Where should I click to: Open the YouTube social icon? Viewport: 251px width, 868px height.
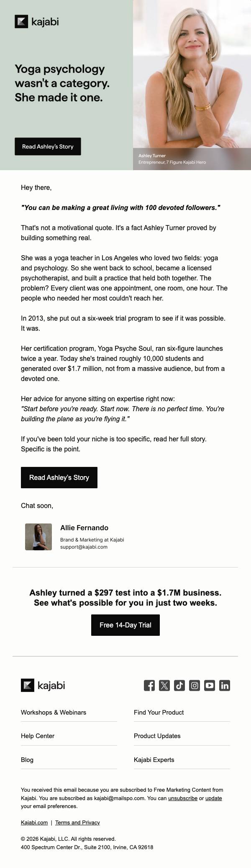click(210, 685)
